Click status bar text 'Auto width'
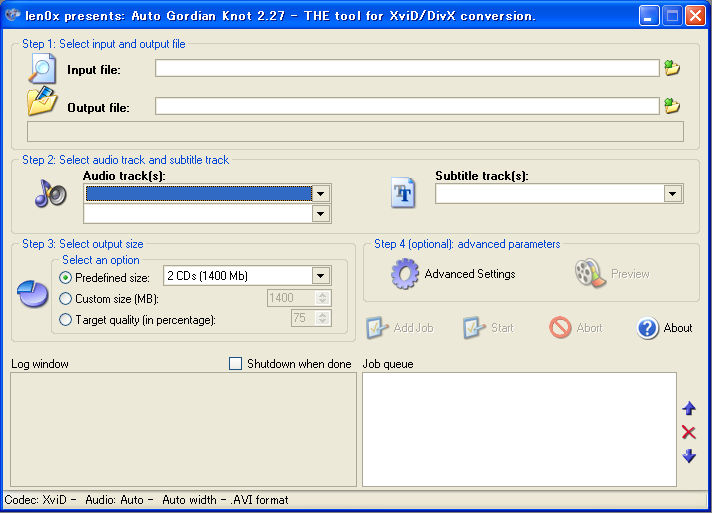The height and width of the screenshot is (513, 712). [x=189, y=500]
